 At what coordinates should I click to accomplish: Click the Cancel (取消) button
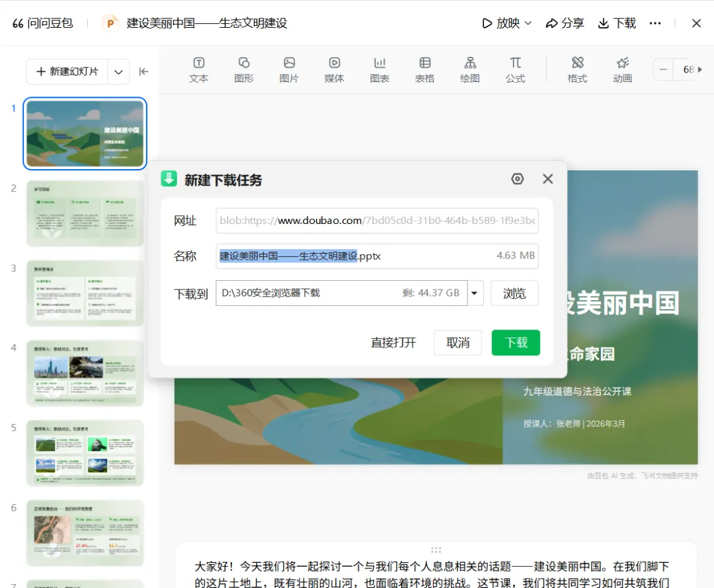(457, 343)
